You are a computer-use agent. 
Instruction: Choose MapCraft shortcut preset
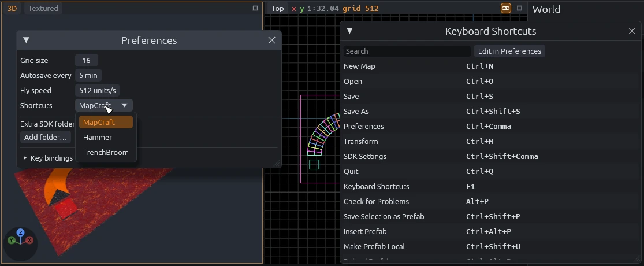(106, 122)
